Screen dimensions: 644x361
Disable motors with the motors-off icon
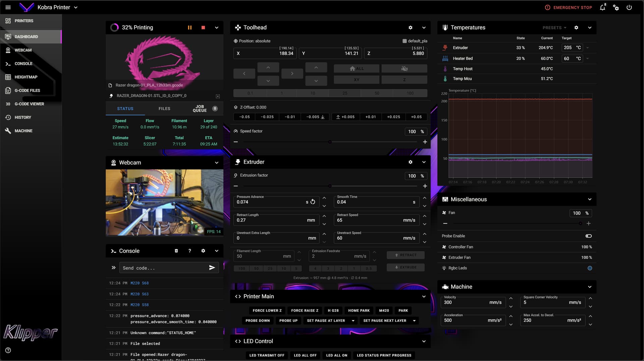pyautogui.click(x=404, y=68)
